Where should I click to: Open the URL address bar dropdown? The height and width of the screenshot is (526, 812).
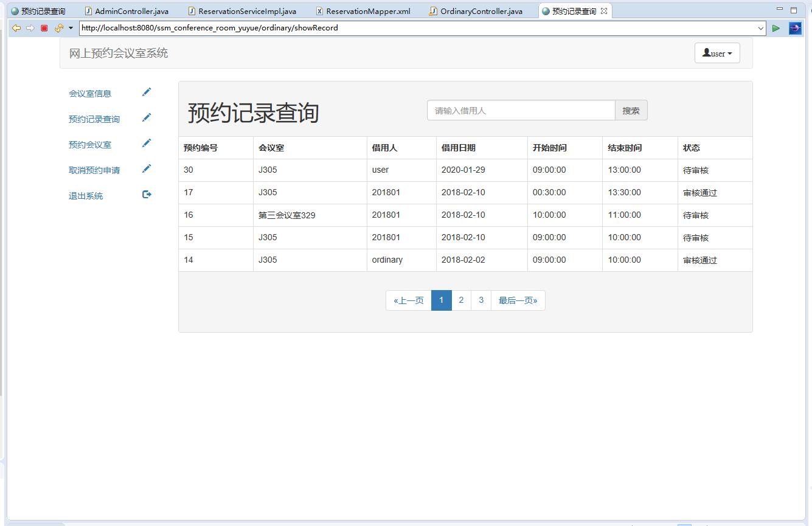[x=760, y=27]
